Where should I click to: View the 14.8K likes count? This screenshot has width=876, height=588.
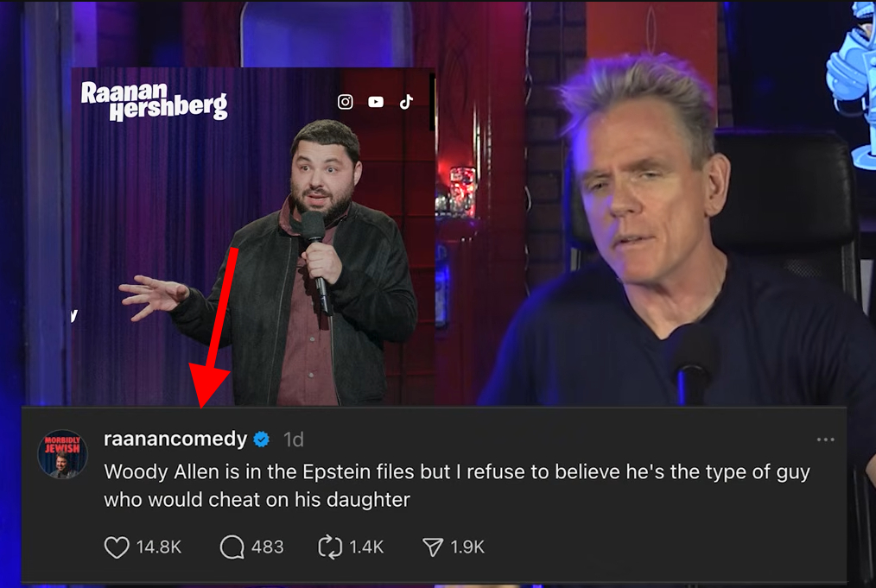tap(159, 547)
